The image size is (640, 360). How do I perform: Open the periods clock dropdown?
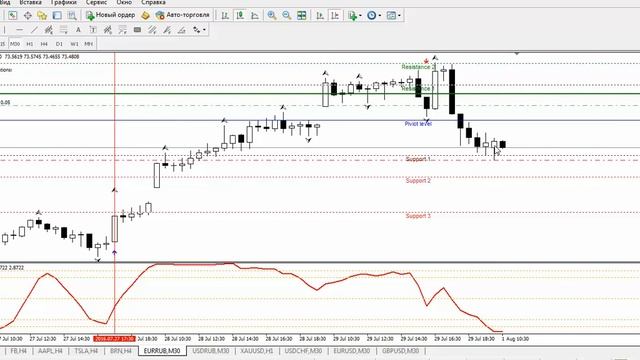pos(374,16)
